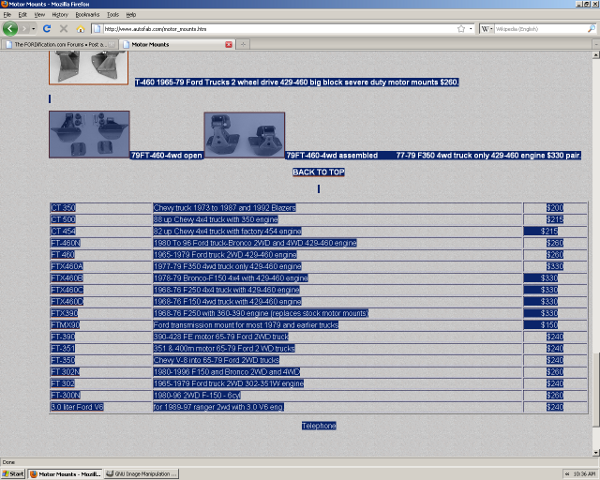Image resolution: width=600 pixels, height=480 pixels.
Task: Click the 390-428 FE motor description
Action: tap(221, 337)
